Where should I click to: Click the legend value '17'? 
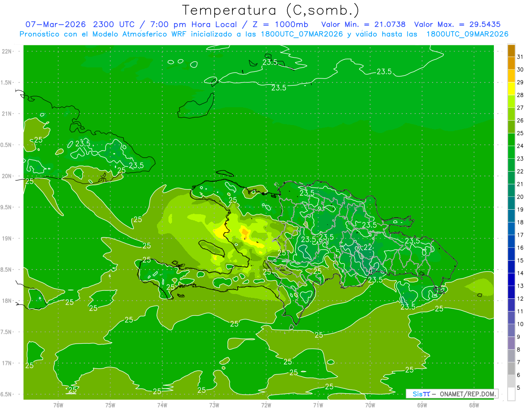point(520,235)
